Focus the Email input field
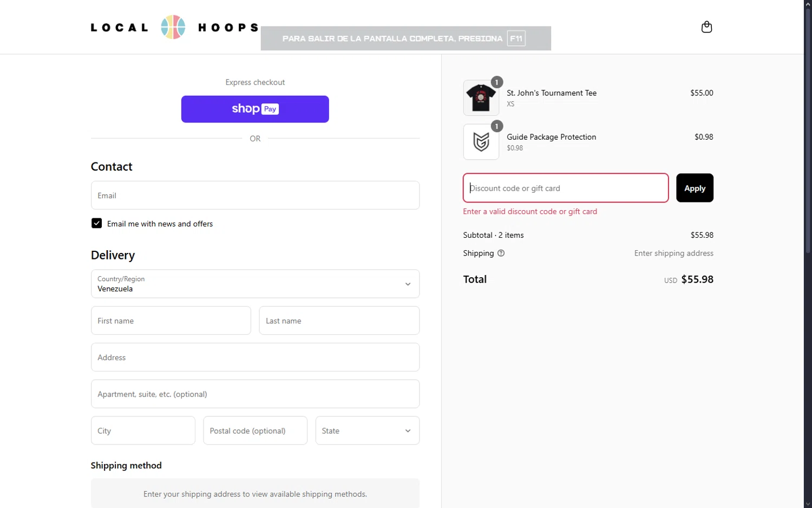The width and height of the screenshot is (812, 508). tap(255, 195)
